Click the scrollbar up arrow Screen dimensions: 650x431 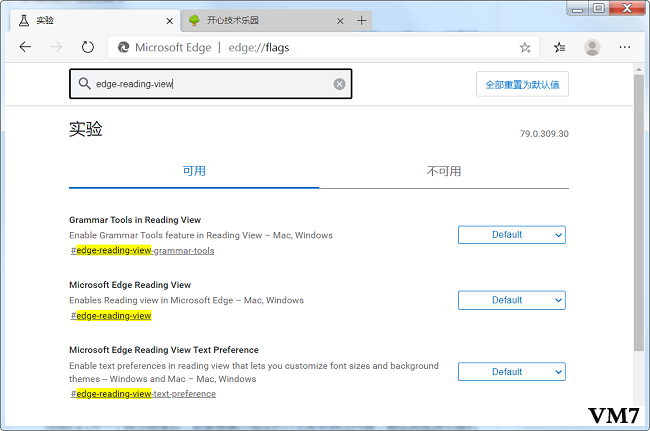[x=638, y=69]
